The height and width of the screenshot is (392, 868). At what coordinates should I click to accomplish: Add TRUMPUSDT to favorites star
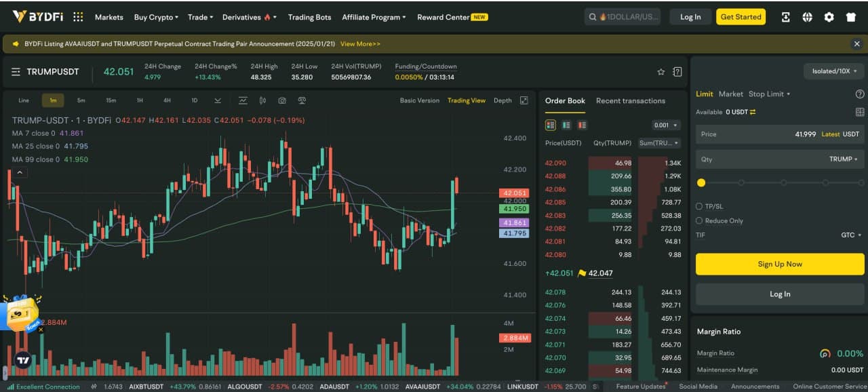660,72
